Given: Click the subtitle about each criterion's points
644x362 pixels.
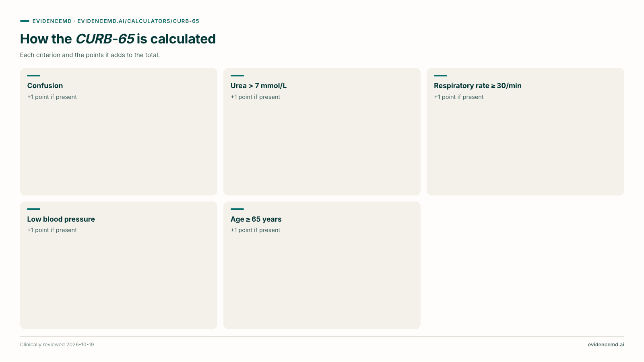Looking at the screenshot, I should (90, 55).
